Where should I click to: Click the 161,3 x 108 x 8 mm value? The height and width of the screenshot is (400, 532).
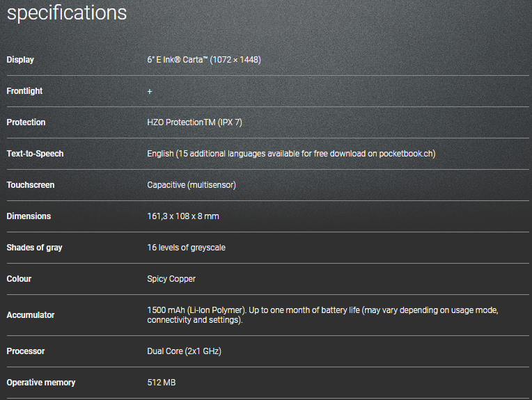click(183, 216)
